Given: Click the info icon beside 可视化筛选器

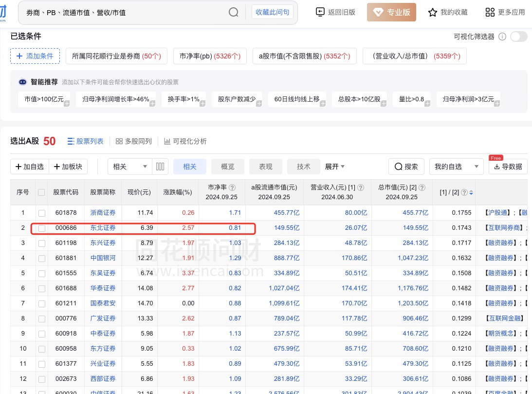Looking at the screenshot, I should [502, 37].
